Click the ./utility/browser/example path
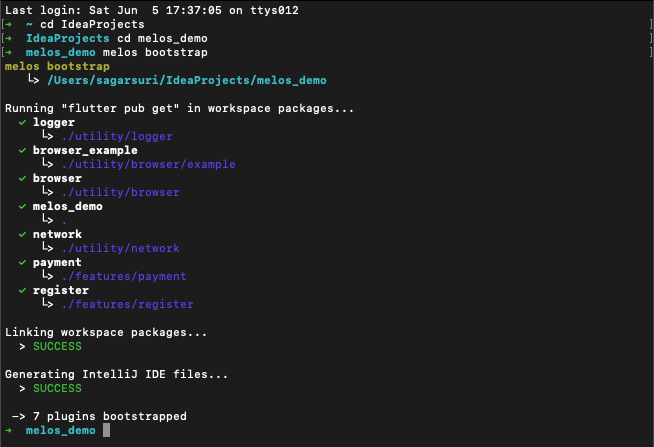The height and width of the screenshot is (447, 654). (x=148, y=164)
